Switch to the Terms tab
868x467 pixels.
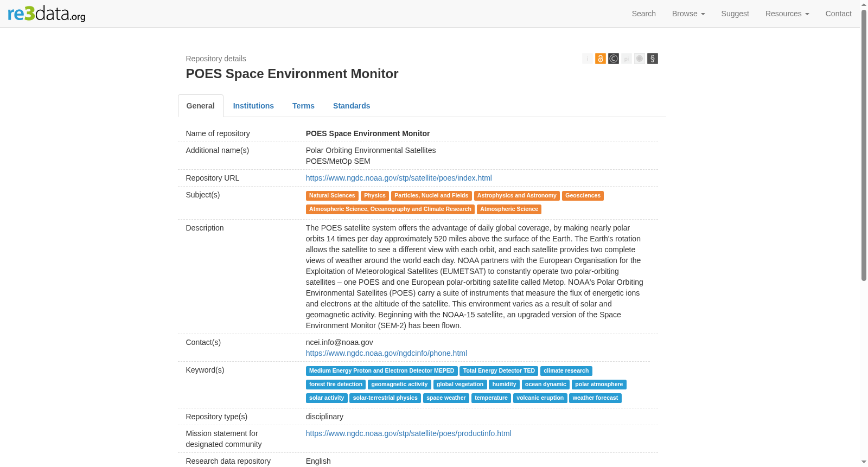tap(303, 106)
